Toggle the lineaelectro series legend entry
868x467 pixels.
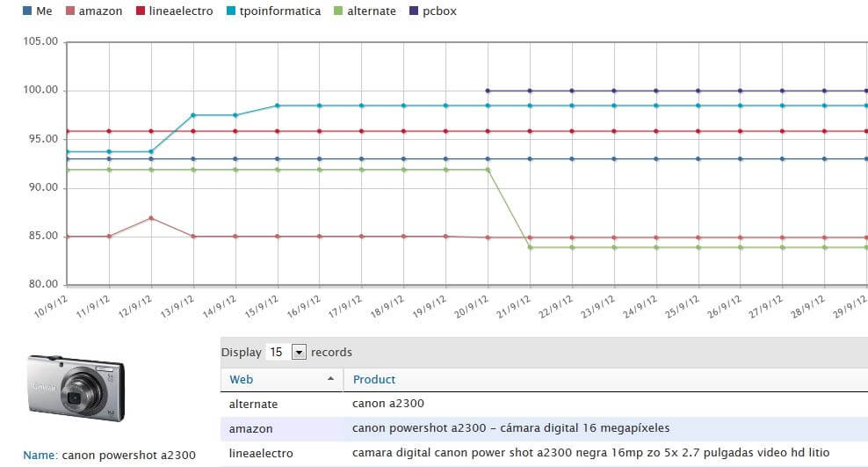[174, 11]
